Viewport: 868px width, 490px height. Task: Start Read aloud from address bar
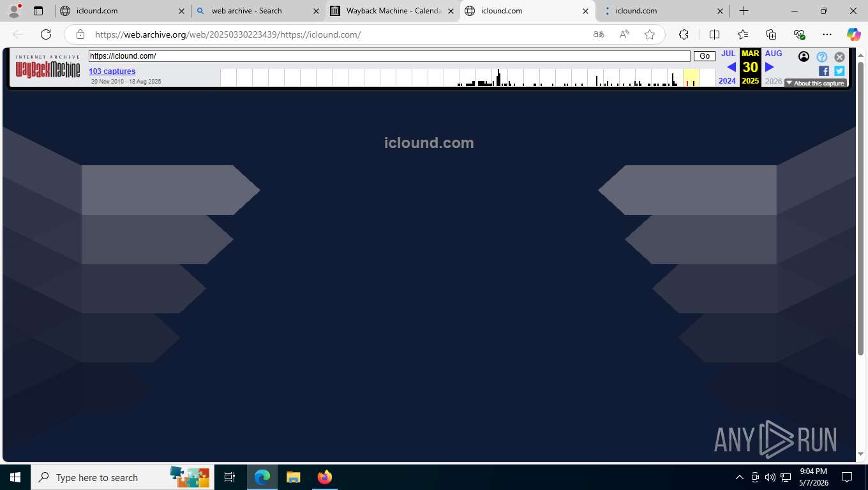pyautogui.click(x=624, y=34)
